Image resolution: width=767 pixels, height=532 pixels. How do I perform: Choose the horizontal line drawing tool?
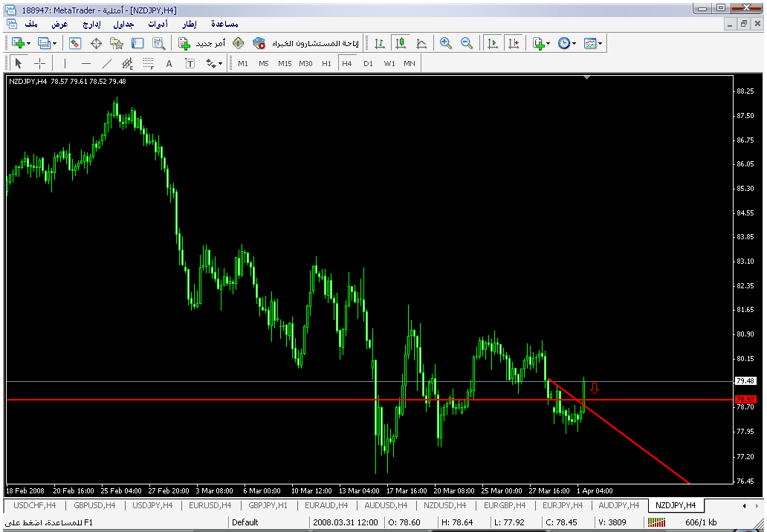click(85, 63)
